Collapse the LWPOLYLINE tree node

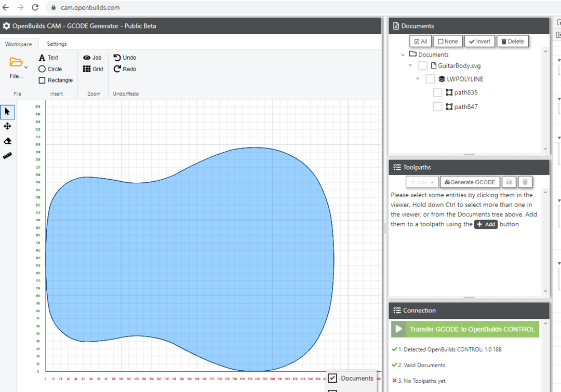click(418, 79)
